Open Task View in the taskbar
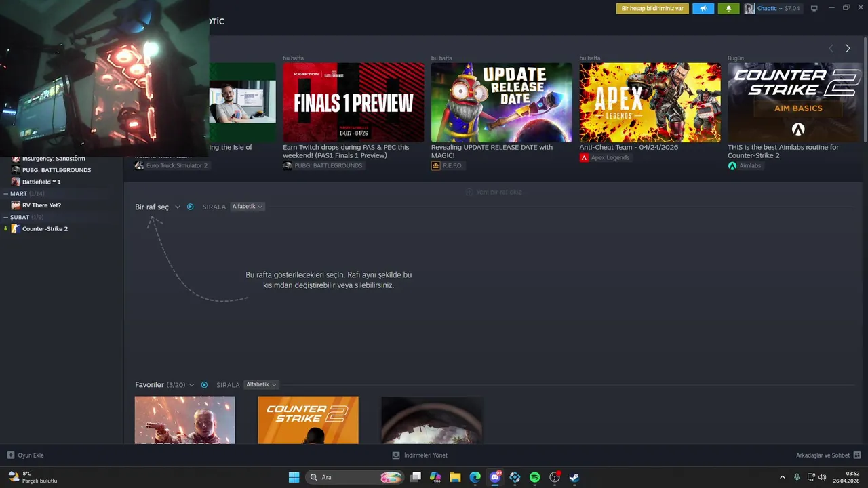This screenshot has height=488, width=868. coord(416,477)
